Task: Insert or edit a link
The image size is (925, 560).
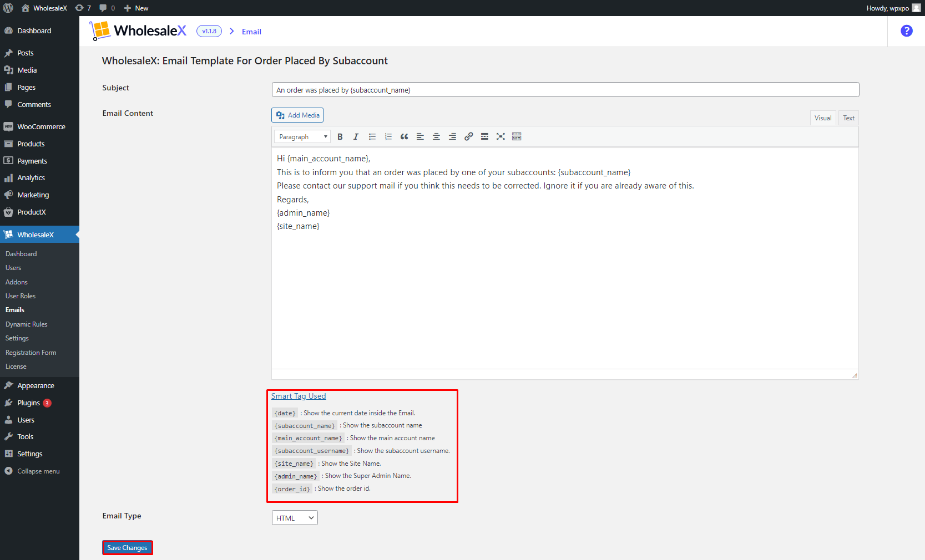Action: pyautogui.click(x=468, y=136)
